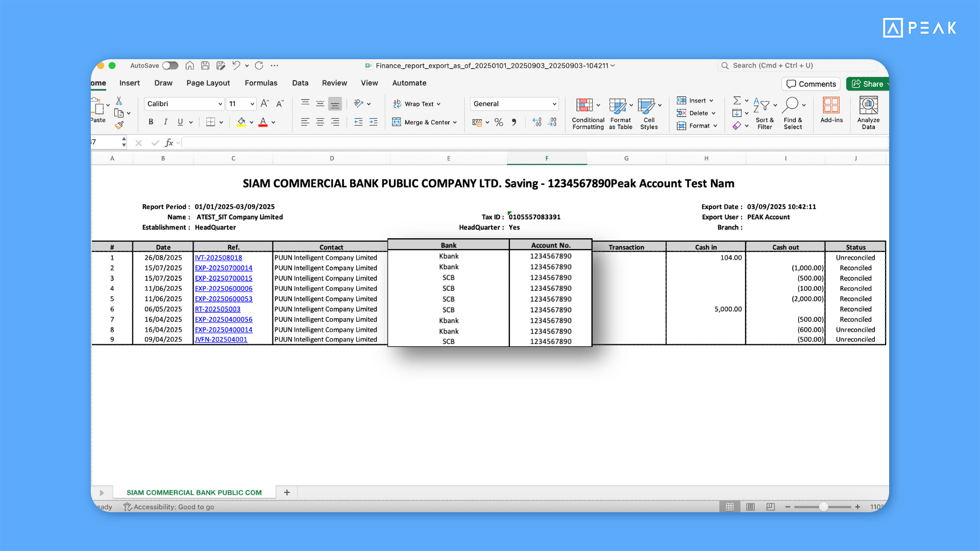Open the Insert ribbon tab
Viewport: 980px width, 551px height.
(x=130, y=83)
